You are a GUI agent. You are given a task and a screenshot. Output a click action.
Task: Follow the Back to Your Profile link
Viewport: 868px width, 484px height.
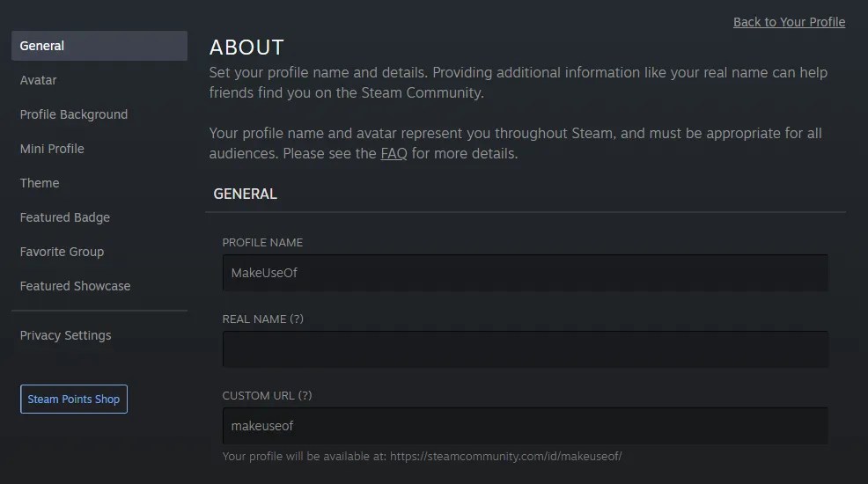pos(789,22)
